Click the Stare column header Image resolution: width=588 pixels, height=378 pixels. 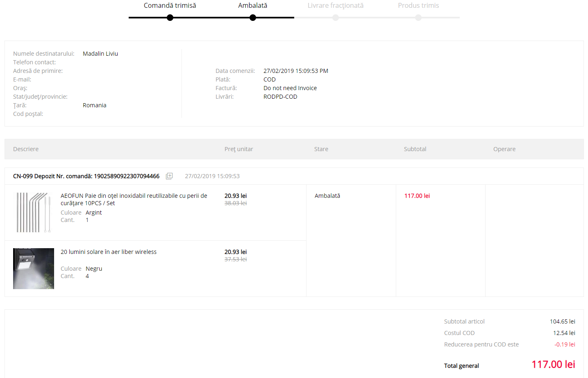point(321,149)
